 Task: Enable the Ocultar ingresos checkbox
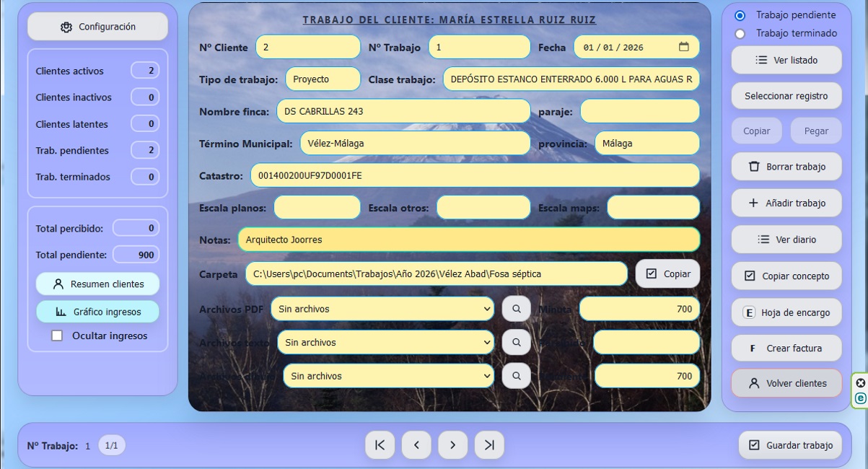point(57,336)
